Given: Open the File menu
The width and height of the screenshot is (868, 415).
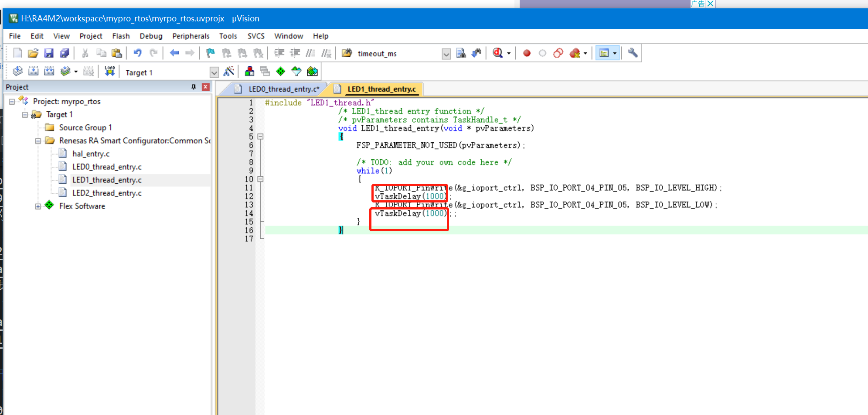Looking at the screenshot, I should coord(15,36).
